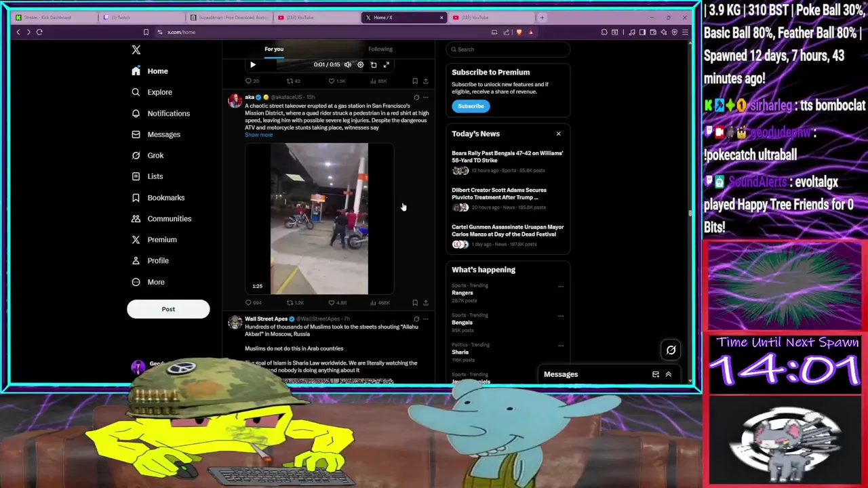Open a new browser tab with plus

coord(542,17)
